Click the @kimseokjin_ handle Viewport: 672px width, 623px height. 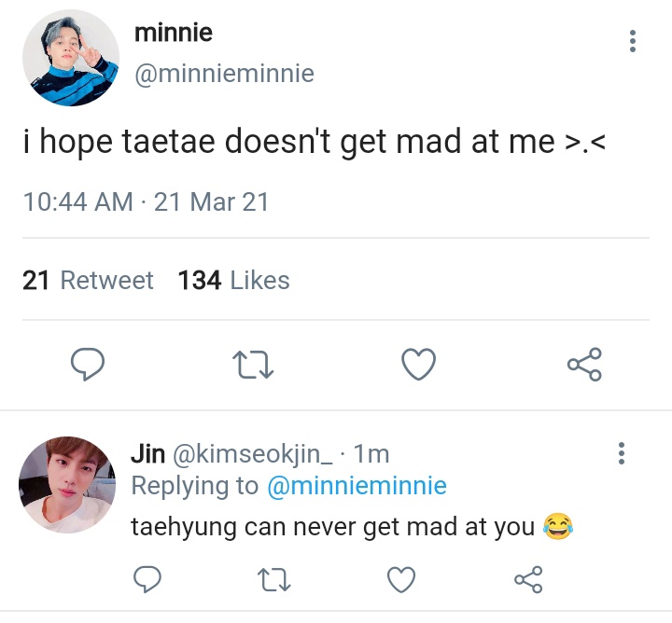point(252,454)
